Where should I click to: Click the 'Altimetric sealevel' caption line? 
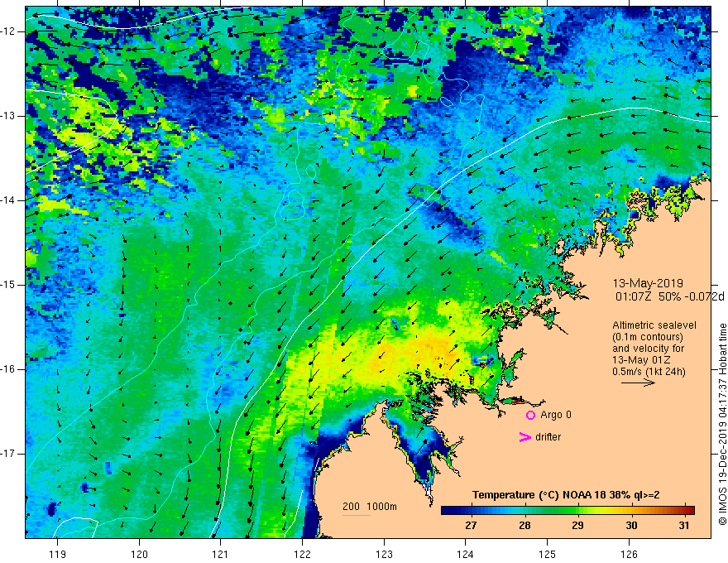tap(654, 325)
